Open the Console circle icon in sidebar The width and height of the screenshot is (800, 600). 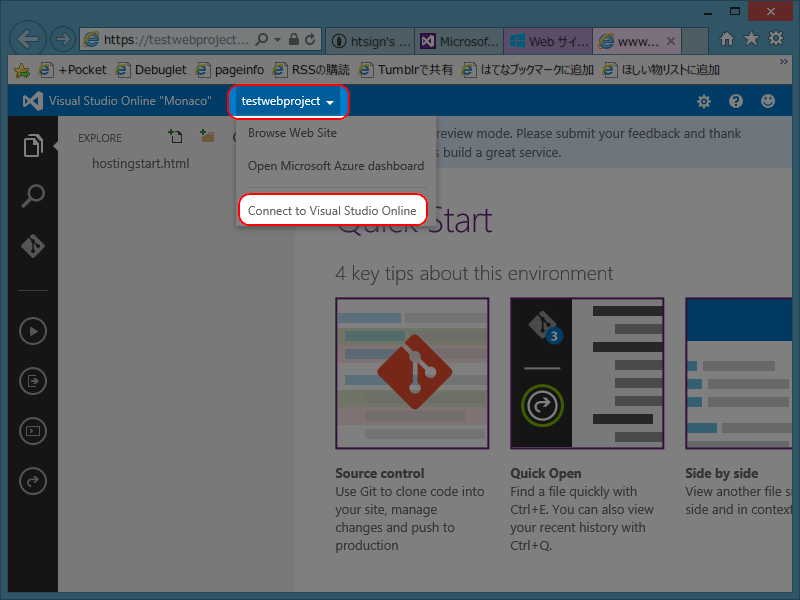tap(33, 431)
